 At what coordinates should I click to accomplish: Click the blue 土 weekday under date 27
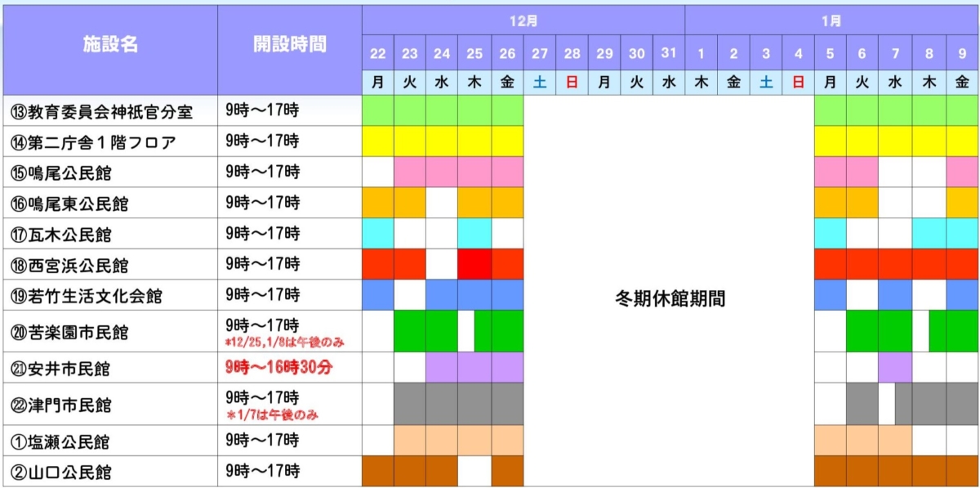(x=540, y=83)
